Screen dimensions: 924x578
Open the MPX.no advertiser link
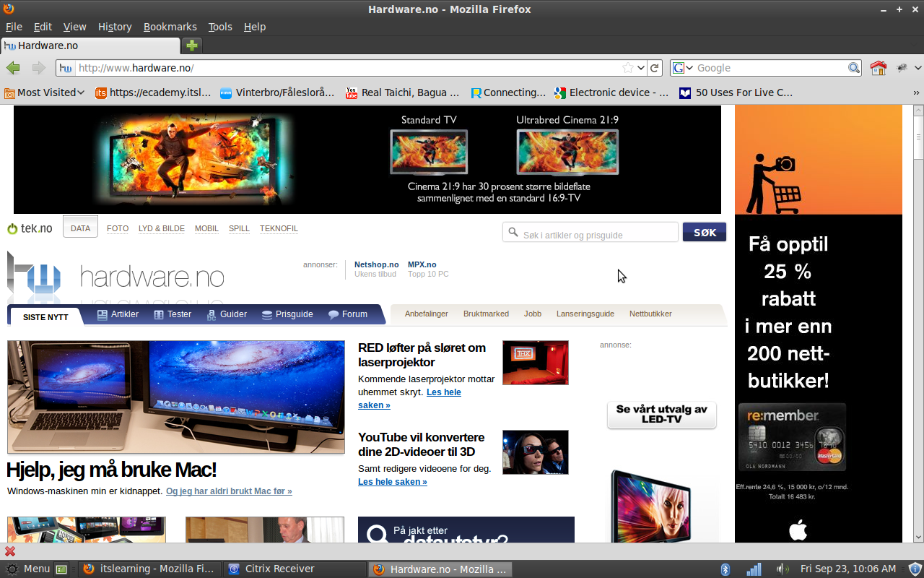(422, 264)
